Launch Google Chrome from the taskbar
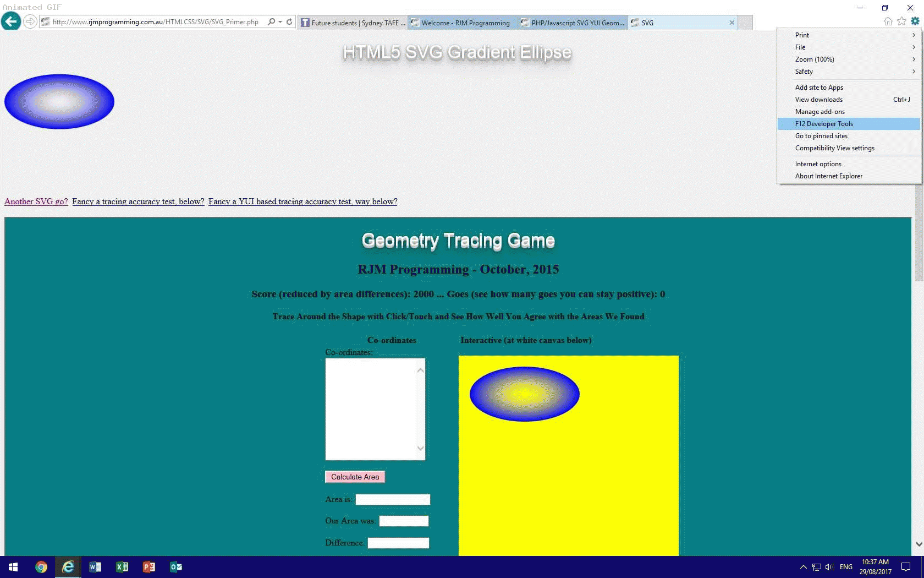 tap(40, 567)
